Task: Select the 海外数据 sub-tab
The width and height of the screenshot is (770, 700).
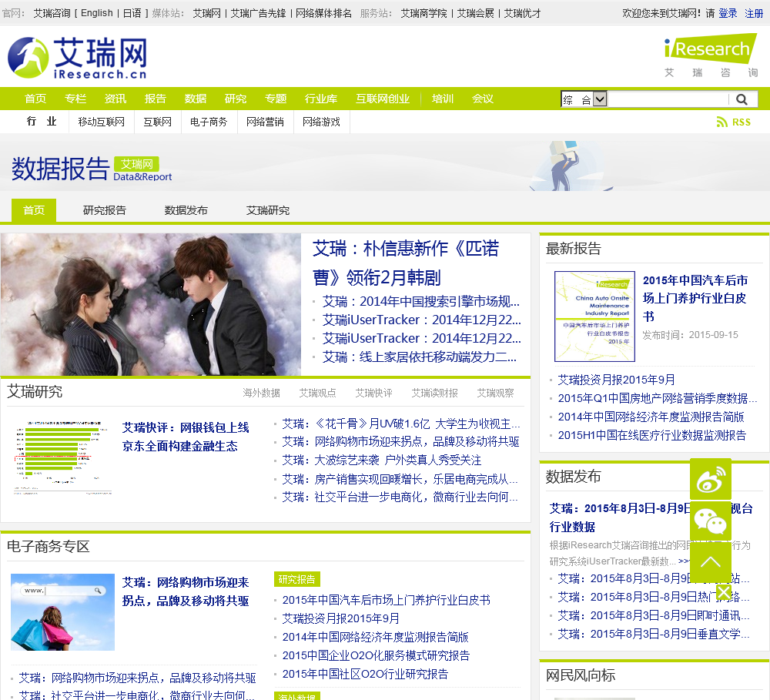Action: point(261,393)
